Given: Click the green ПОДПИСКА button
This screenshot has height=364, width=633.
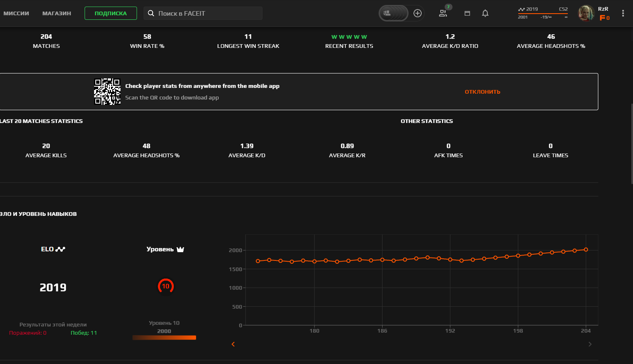Looking at the screenshot, I should pos(111,13).
